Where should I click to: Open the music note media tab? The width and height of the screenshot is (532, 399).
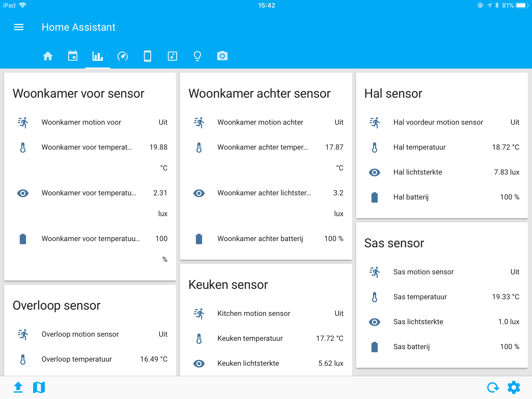[172, 56]
